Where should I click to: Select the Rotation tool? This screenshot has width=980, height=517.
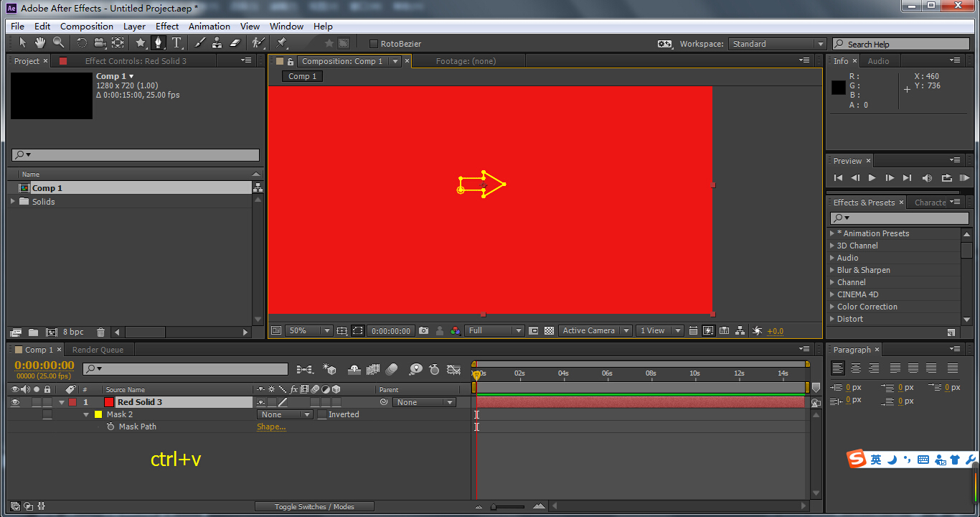[x=82, y=43]
